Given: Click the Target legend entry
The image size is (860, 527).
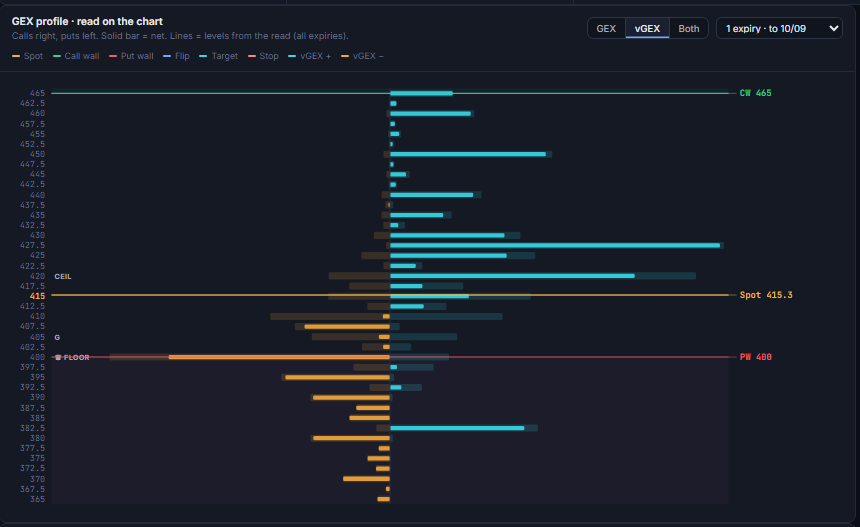Looking at the screenshot, I should pyautogui.click(x=218, y=56).
